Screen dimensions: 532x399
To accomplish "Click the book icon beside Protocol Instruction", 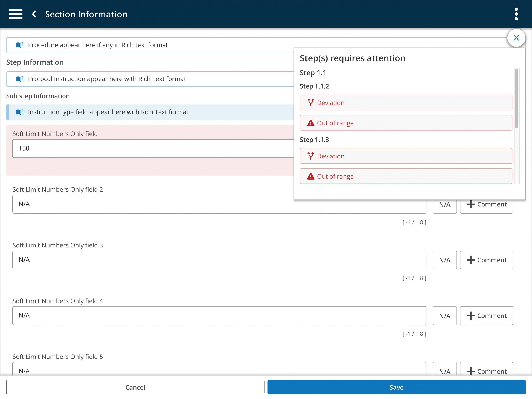I will coord(20,79).
